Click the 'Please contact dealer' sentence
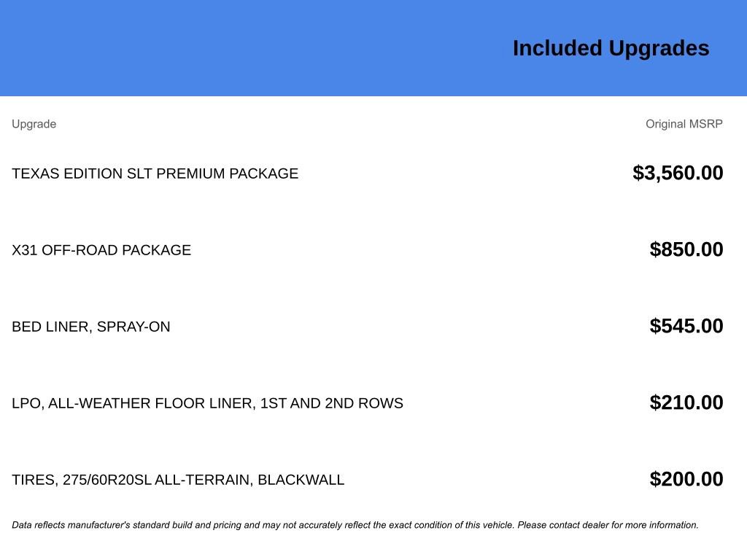This screenshot has width=747, height=560. [x=608, y=525]
